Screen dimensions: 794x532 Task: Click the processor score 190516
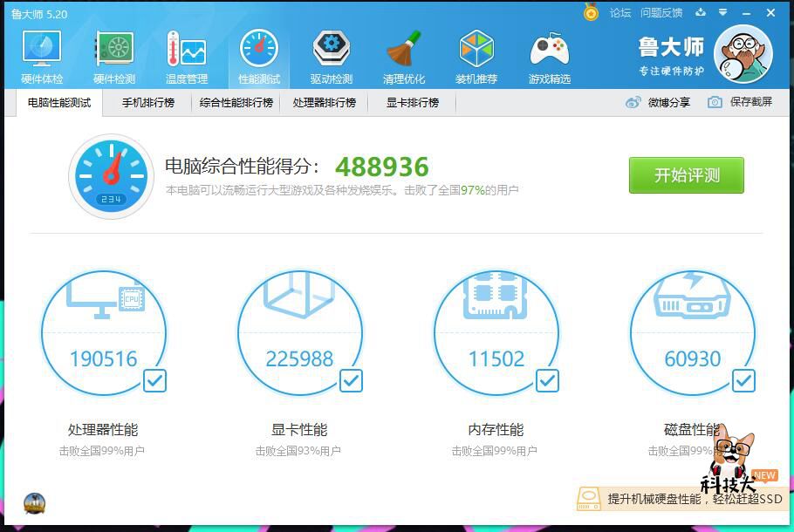103,359
